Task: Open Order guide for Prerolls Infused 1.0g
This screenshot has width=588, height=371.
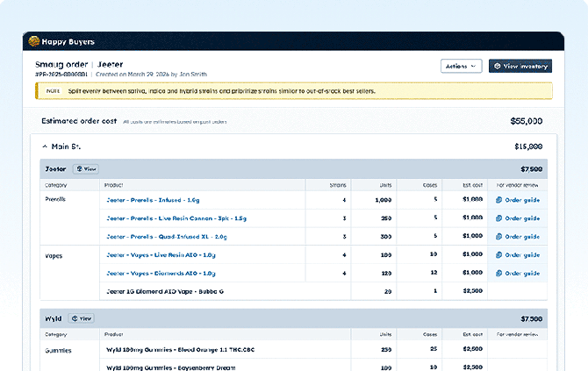Action: (x=518, y=200)
